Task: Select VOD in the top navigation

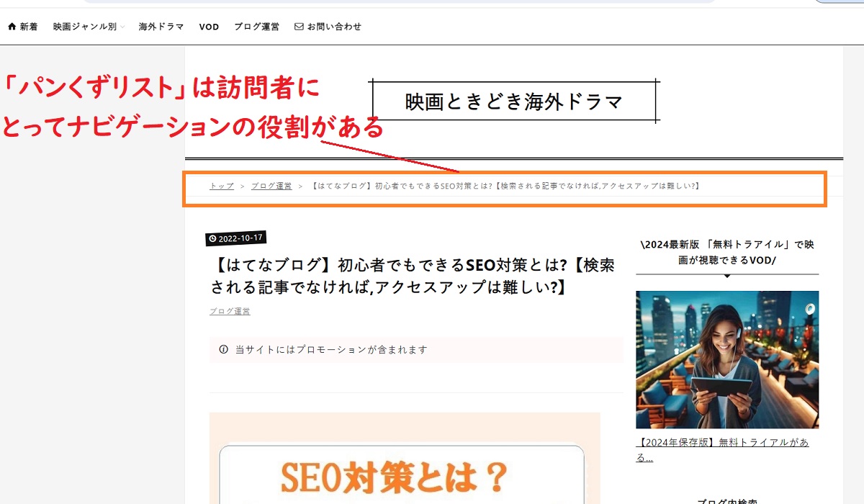Action: point(208,27)
